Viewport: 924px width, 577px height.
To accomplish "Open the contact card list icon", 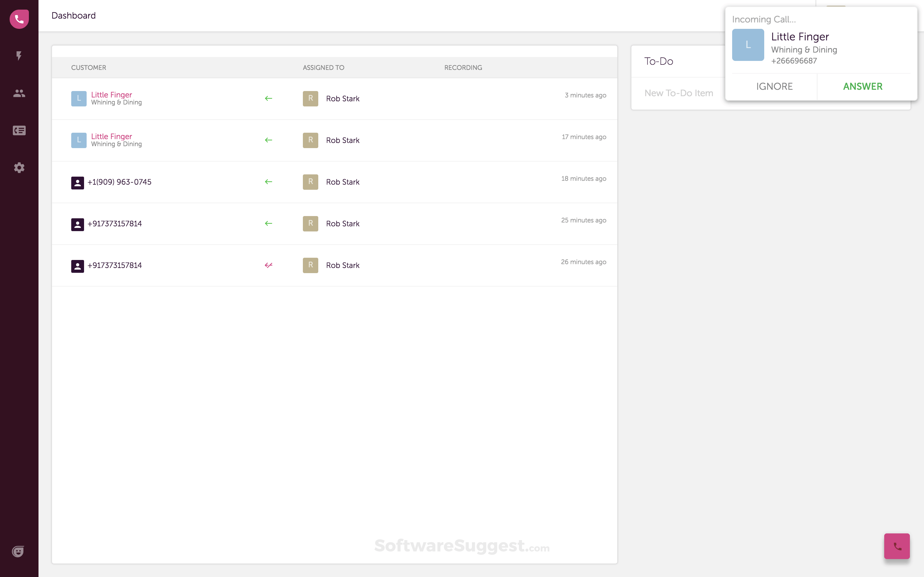I will click(x=19, y=130).
